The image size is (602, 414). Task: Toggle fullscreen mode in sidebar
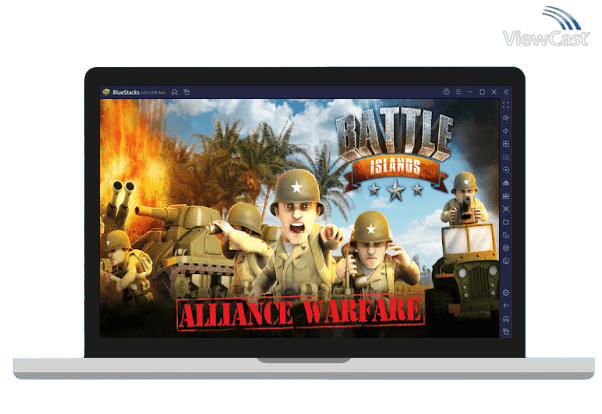click(x=506, y=105)
